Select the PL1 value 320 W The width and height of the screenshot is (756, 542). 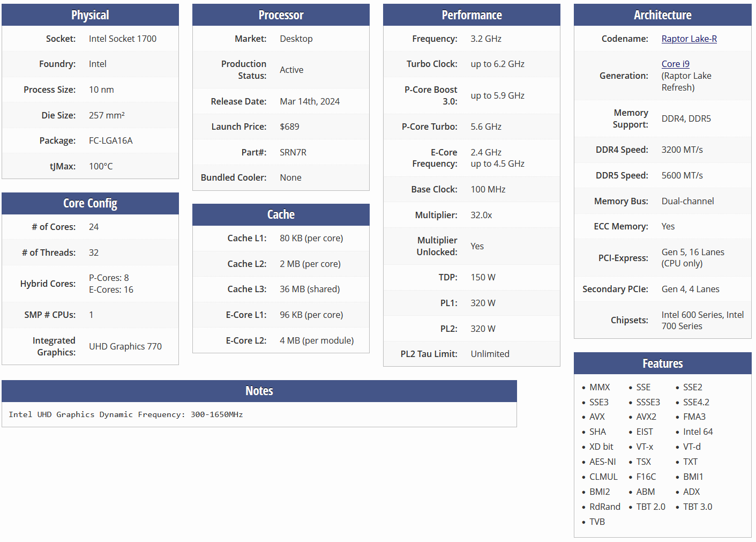coord(483,303)
